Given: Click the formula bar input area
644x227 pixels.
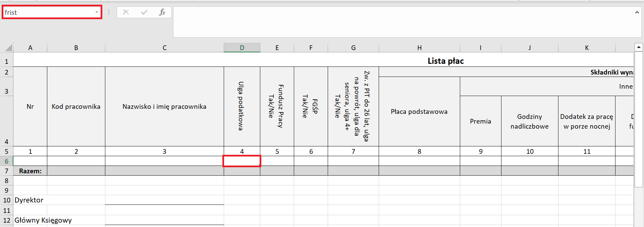Looking at the screenshot, I should [x=402, y=22].
